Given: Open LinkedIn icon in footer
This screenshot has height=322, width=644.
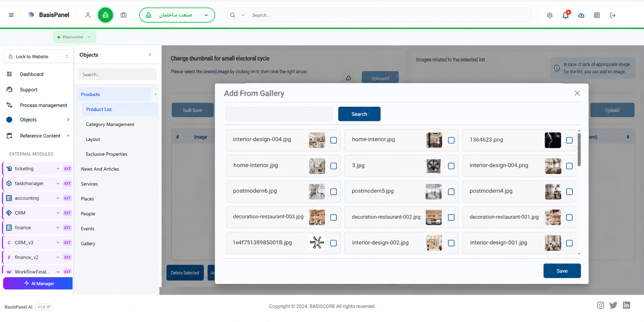Looking at the screenshot, I should click(627, 305).
